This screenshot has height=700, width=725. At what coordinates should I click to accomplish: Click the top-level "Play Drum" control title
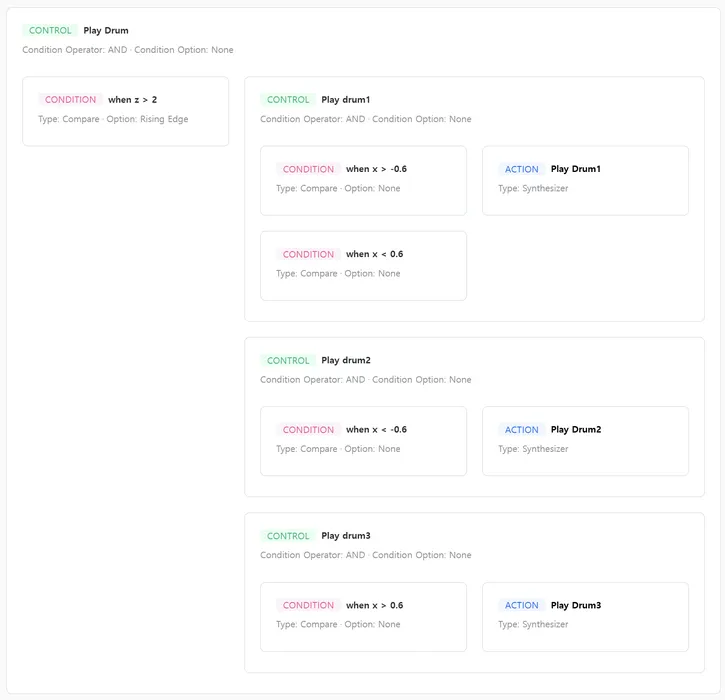click(x=106, y=31)
